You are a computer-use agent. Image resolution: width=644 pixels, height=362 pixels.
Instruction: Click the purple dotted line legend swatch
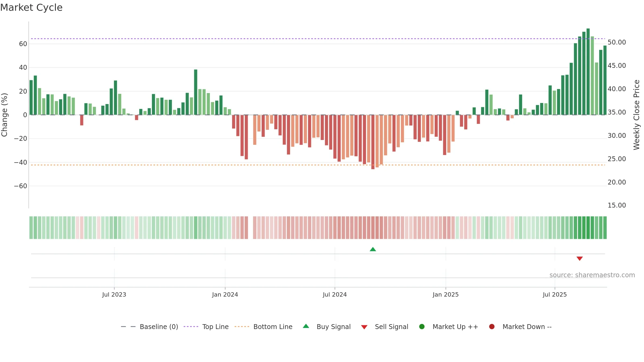click(191, 327)
